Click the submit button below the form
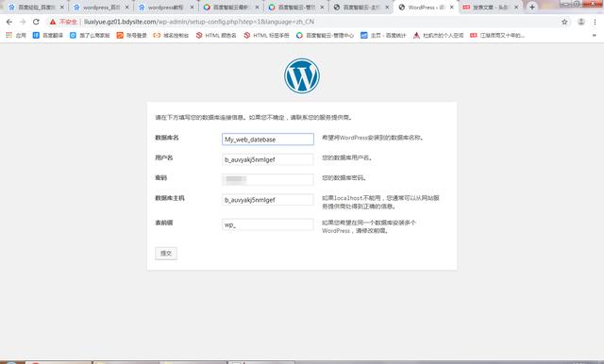 click(166, 253)
